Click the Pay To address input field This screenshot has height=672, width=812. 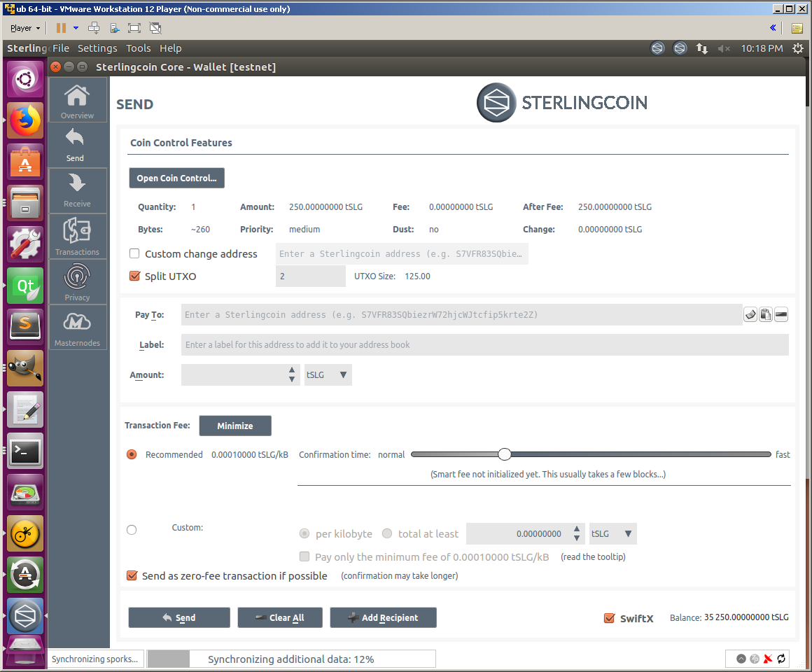[x=461, y=315]
